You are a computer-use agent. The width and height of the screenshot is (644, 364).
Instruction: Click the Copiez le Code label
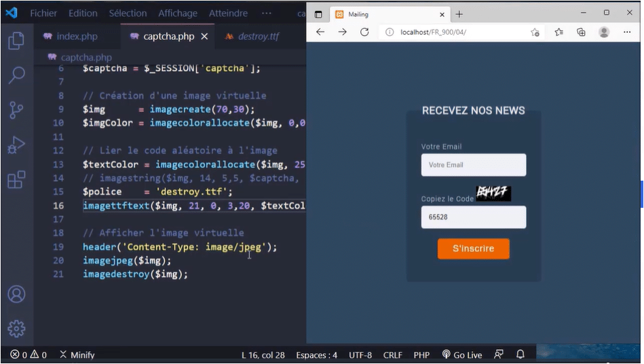(447, 199)
